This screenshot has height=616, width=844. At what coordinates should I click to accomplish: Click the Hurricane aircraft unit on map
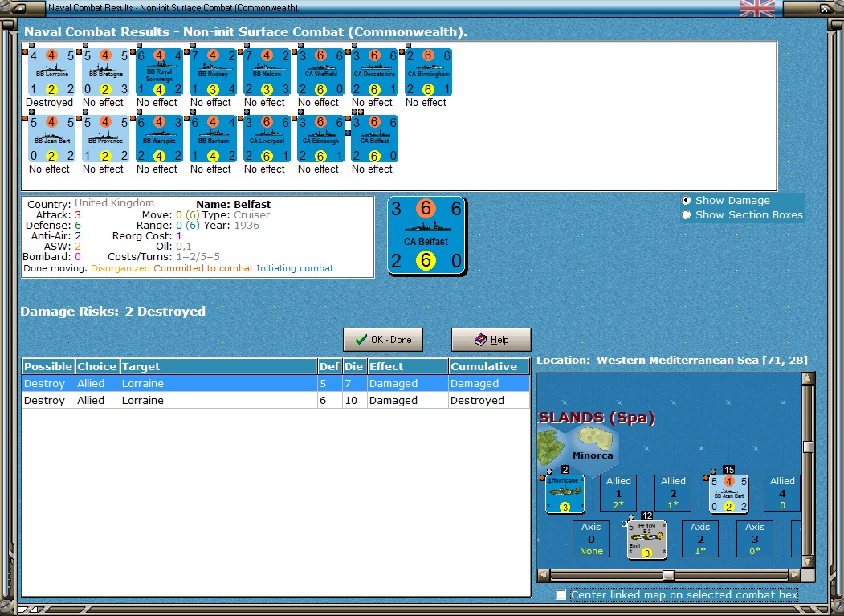pyautogui.click(x=565, y=494)
